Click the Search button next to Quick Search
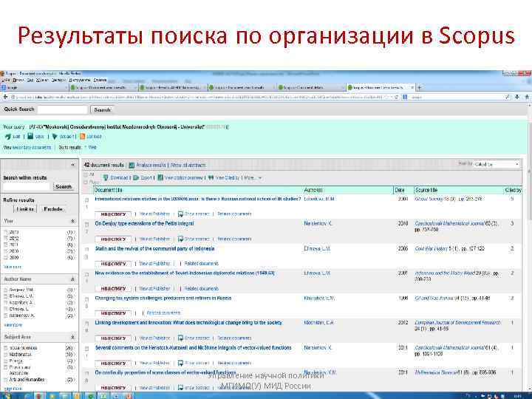532x399 pixels. [x=102, y=109]
